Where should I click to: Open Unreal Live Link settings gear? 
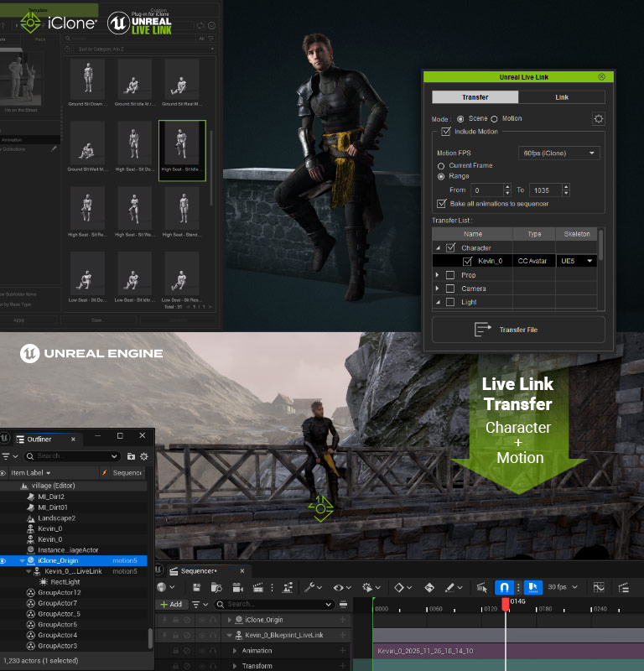tap(598, 118)
